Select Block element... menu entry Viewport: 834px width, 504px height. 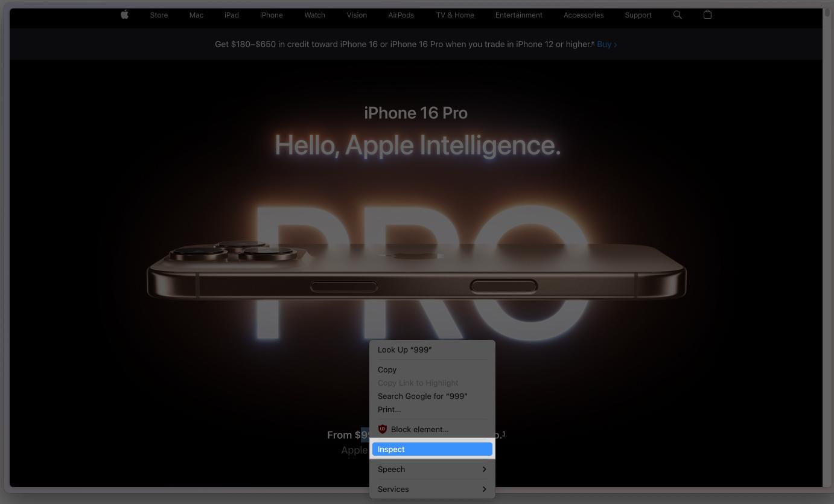432,429
